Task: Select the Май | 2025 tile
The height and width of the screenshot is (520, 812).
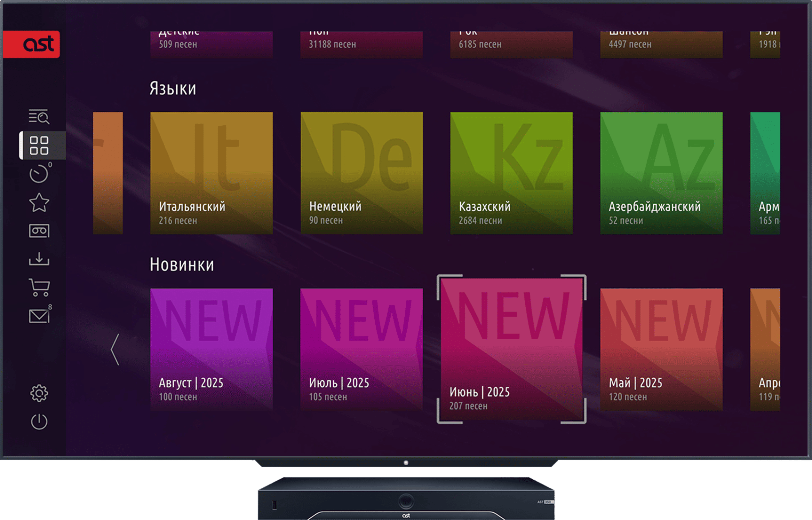Action: click(x=661, y=349)
